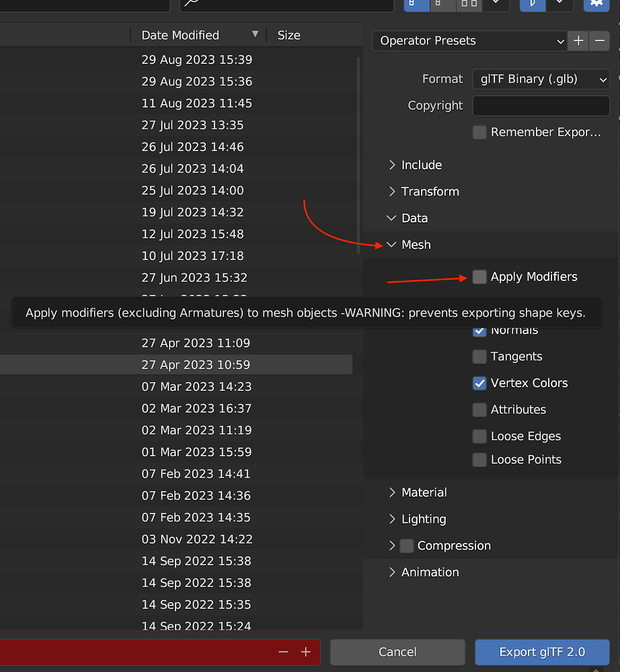Click the file list vertical scrollbar

coord(358,155)
